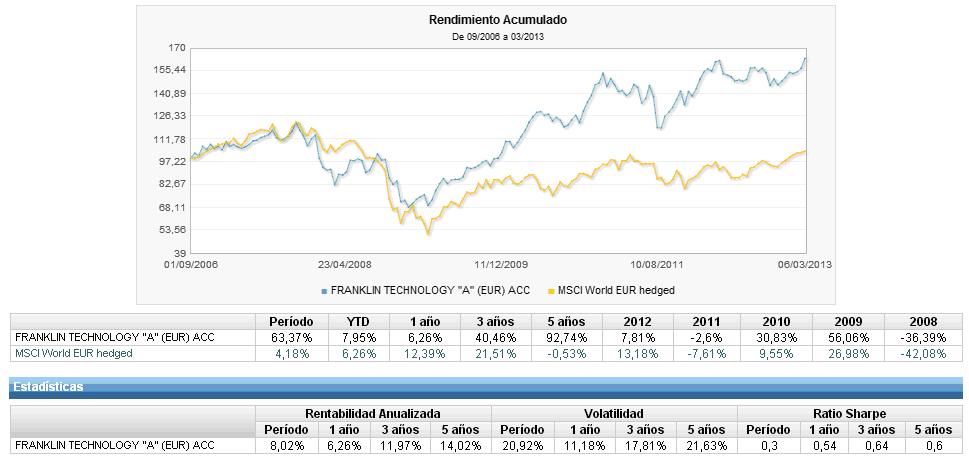Viewport: 969px width, 462px height.
Task: Click the 2010 column header
Action: coord(776,322)
